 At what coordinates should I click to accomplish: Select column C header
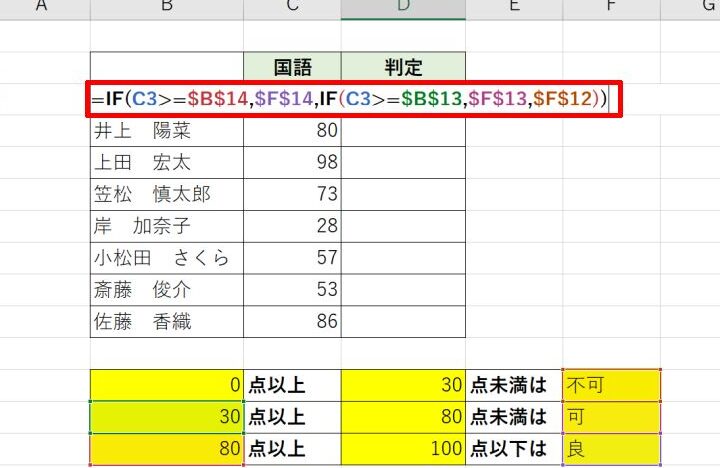pos(292,9)
